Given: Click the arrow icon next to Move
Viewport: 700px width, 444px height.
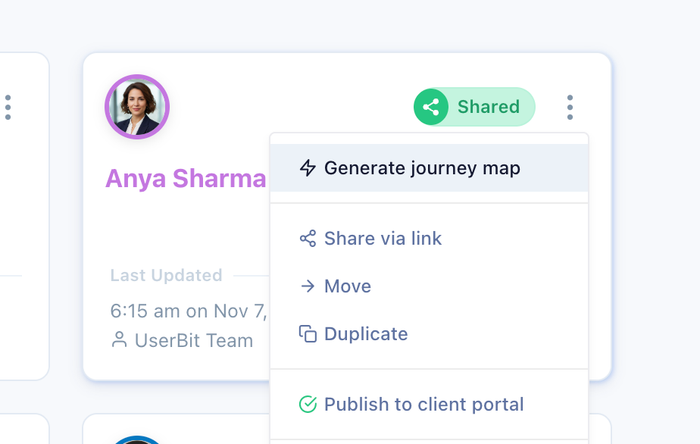Looking at the screenshot, I should coord(308,287).
